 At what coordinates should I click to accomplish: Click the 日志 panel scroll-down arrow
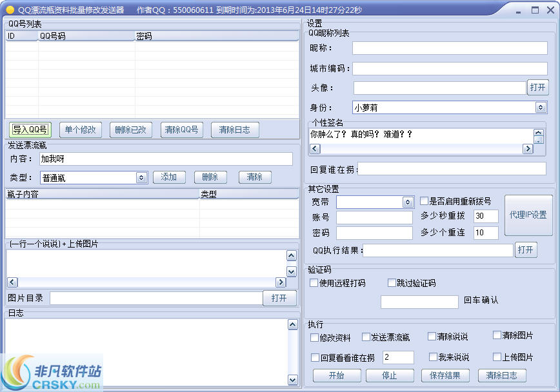click(293, 380)
